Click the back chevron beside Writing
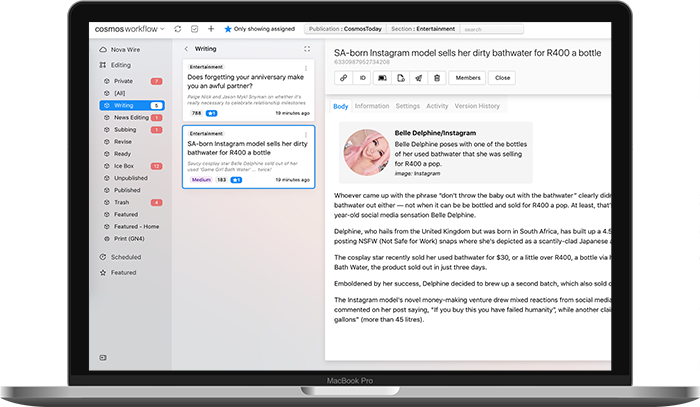This screenshot has height=407, width=700. tap(186, 49)
